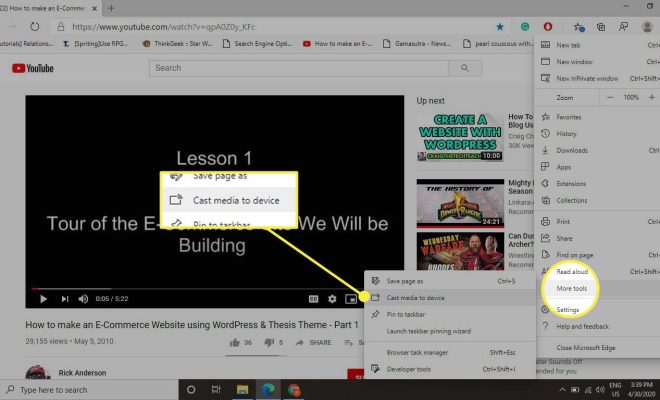Open the ThinkGeek bookmark

point(178,43)
